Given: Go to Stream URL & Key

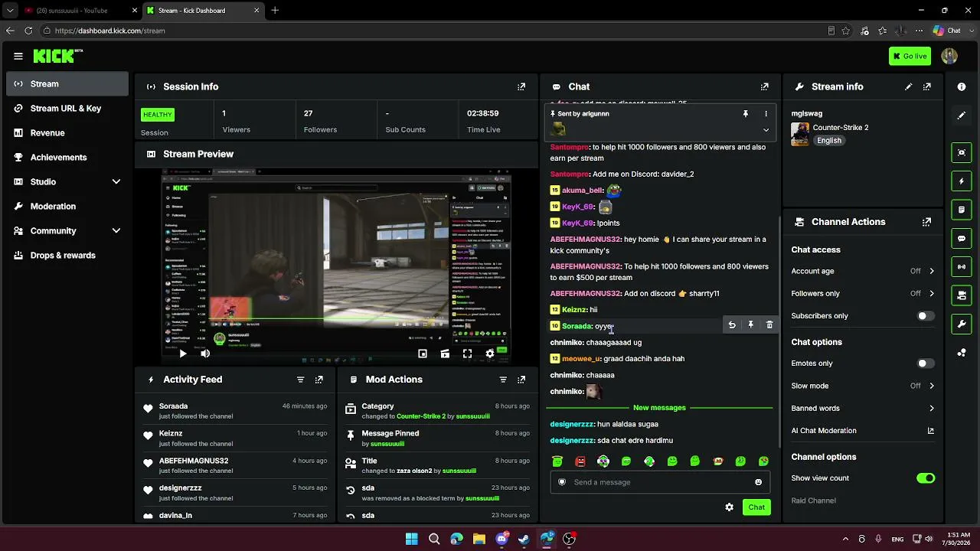Looking at the screenshot, I should pos(67,109).
